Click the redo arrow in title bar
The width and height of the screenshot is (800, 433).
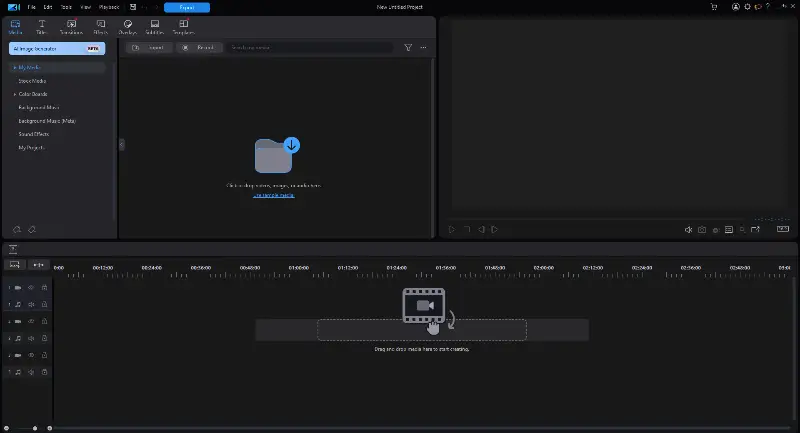pos(156,7)
